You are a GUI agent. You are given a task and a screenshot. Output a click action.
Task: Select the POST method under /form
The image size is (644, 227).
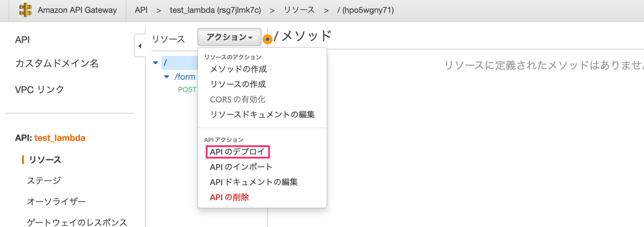pos(187,90)
